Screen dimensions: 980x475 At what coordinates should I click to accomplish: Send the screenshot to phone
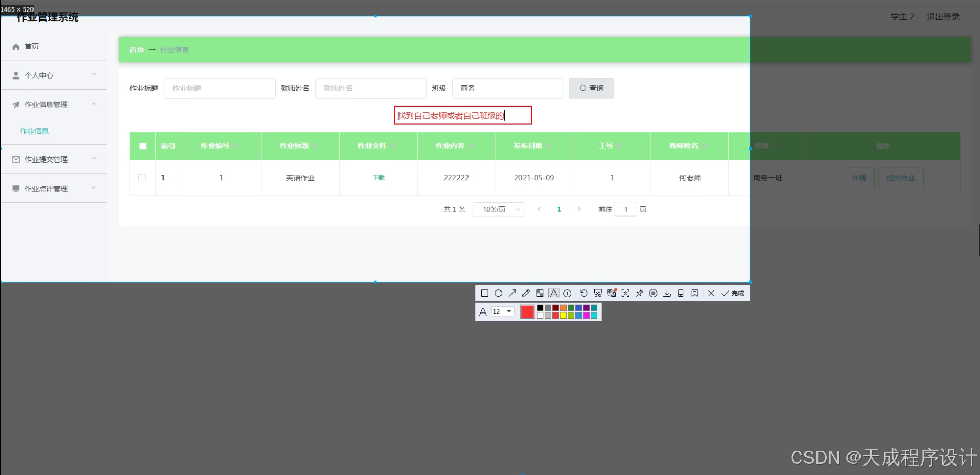click(681, 293)
